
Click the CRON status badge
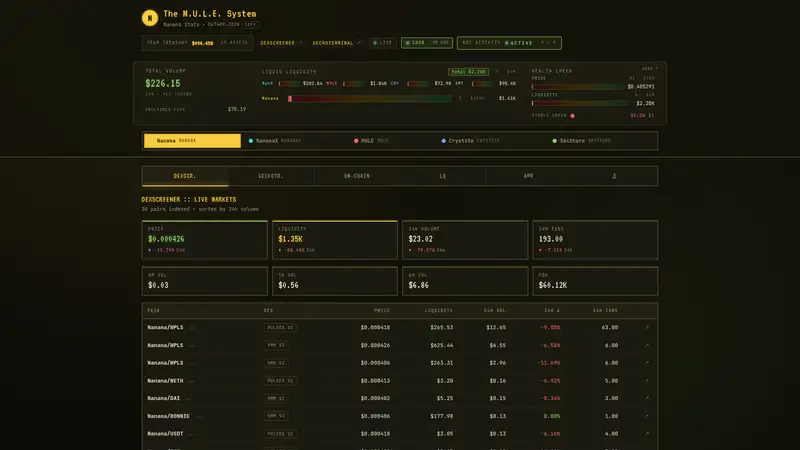pos(427,43)
